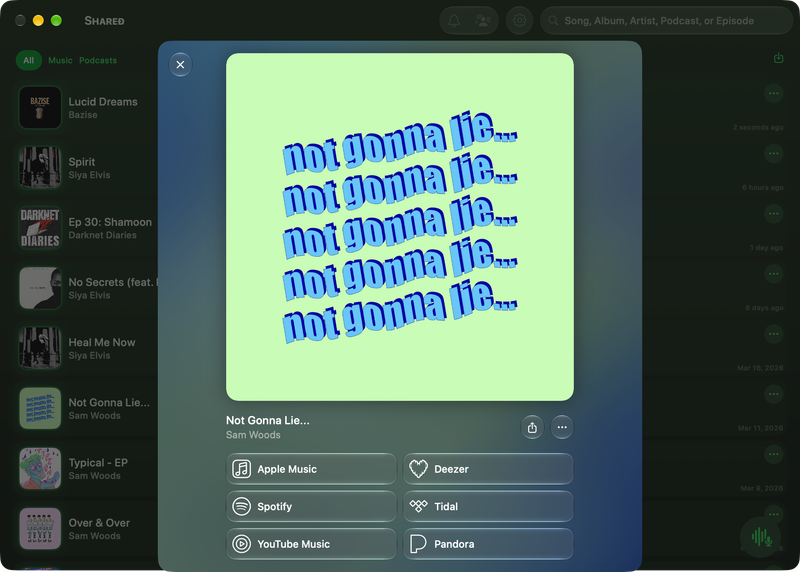This screenshot has height=572, width=800.
Task: Open song in Apple Music
Action: tap(311, 469)
